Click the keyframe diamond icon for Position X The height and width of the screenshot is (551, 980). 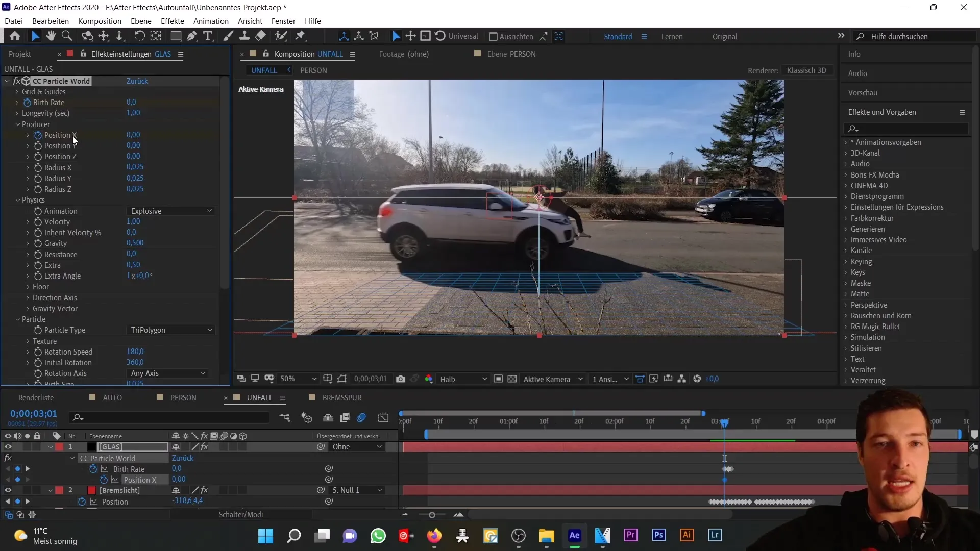coord(18,480)
